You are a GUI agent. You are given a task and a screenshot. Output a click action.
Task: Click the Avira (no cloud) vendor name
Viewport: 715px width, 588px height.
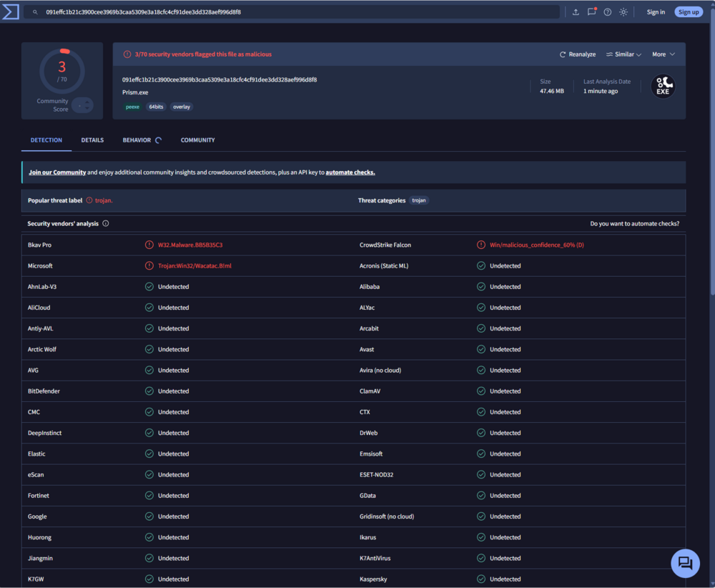click(380, 371)
